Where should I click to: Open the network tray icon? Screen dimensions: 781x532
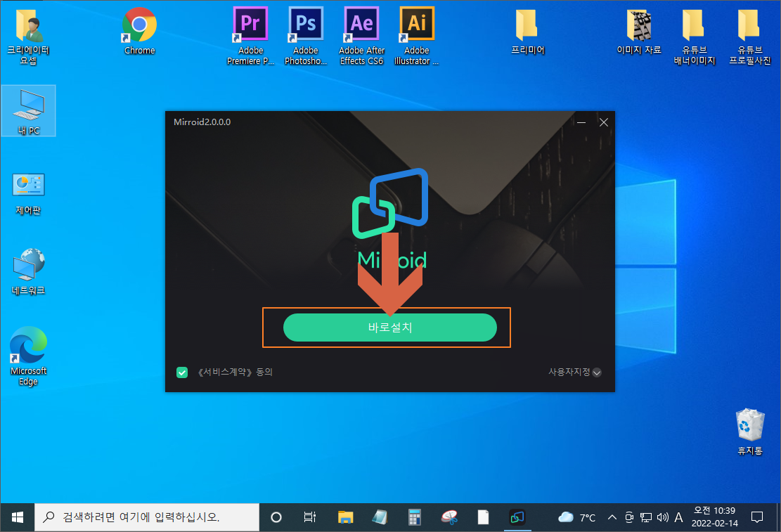pos(645,517)
